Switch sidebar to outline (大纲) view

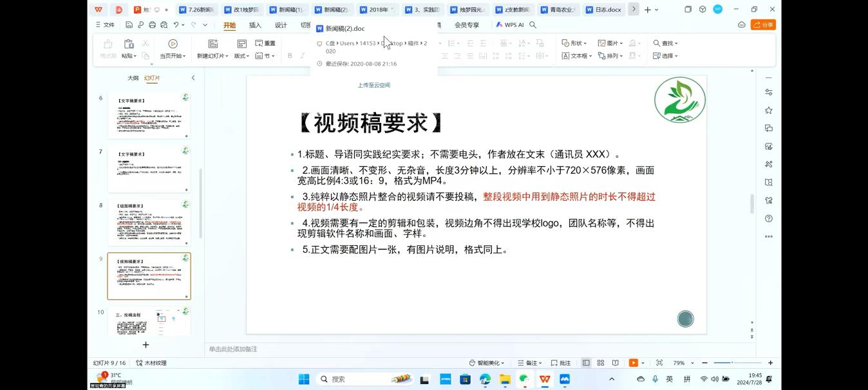click(x=133, y=78)
